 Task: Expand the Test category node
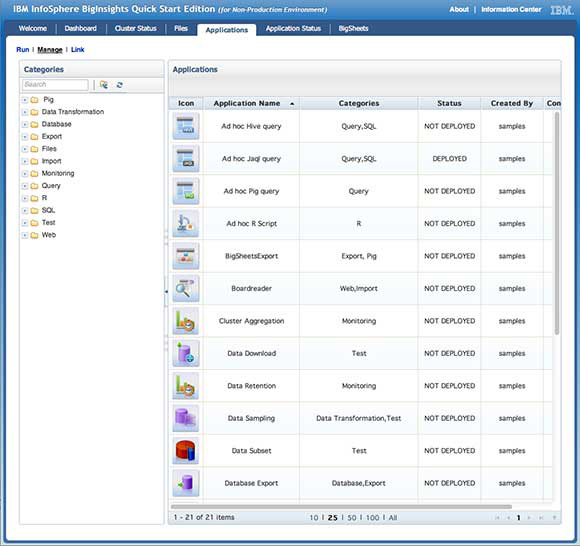(25, 223)
